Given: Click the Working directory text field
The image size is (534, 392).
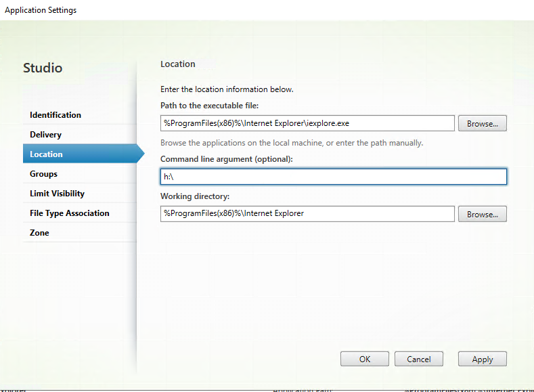Looking at the screenshot, I should tap(307, 214).
